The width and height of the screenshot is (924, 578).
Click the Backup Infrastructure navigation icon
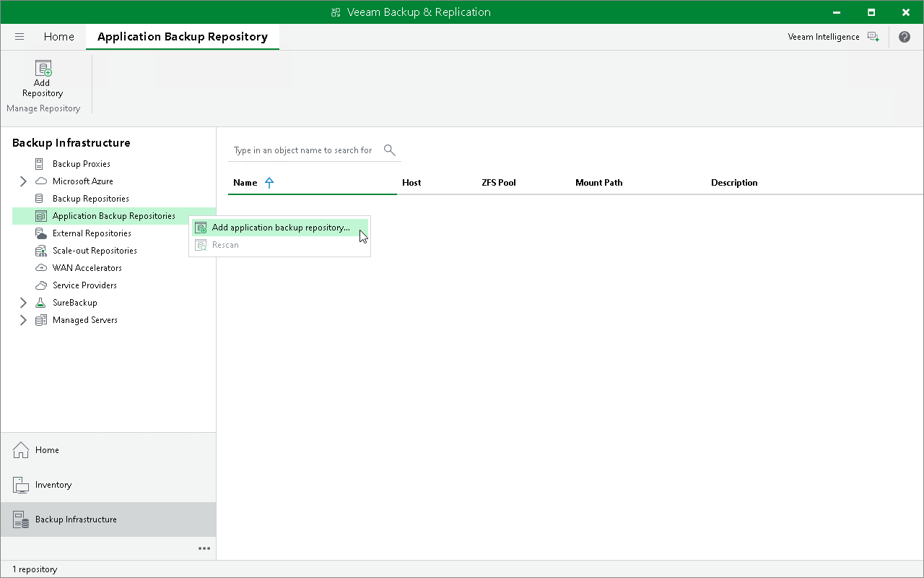(x=21, y=519)
